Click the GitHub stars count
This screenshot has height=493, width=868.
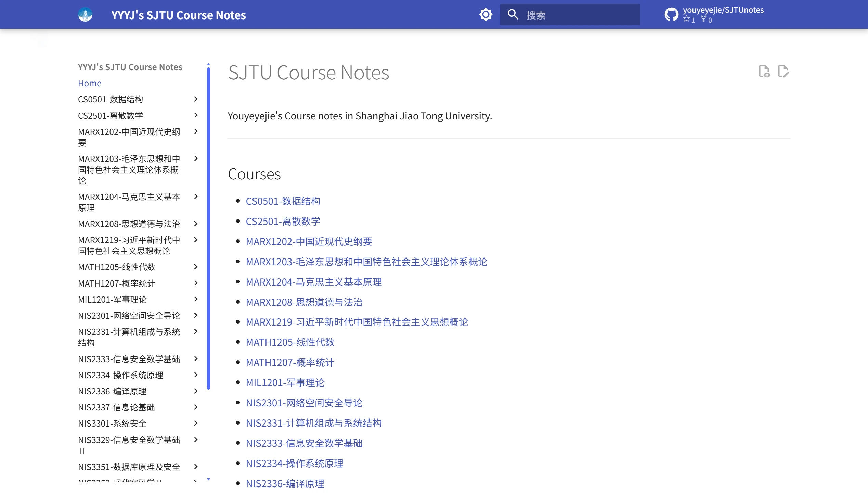pyautogui.click(x=689, y=20)
